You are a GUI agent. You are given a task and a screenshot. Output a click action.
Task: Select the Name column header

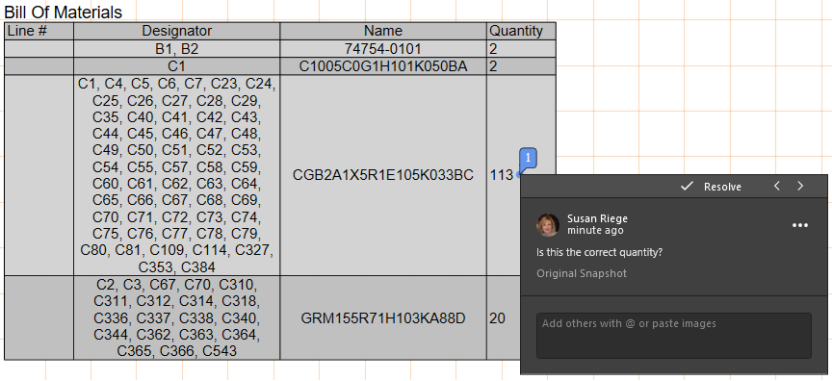click(383, 31)
